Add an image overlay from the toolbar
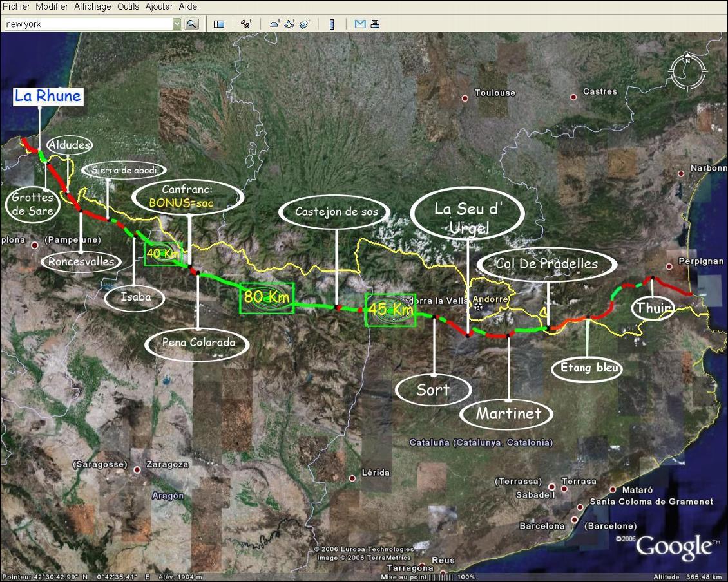728x582 pixels. (305, 24)
